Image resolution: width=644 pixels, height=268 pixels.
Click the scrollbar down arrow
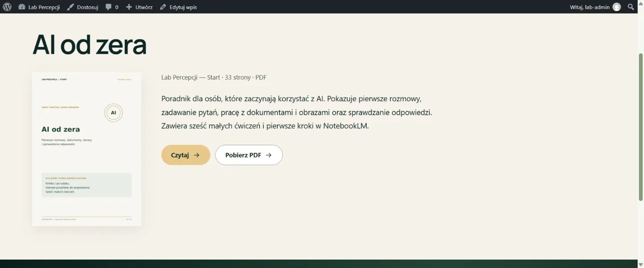(641, 264)
